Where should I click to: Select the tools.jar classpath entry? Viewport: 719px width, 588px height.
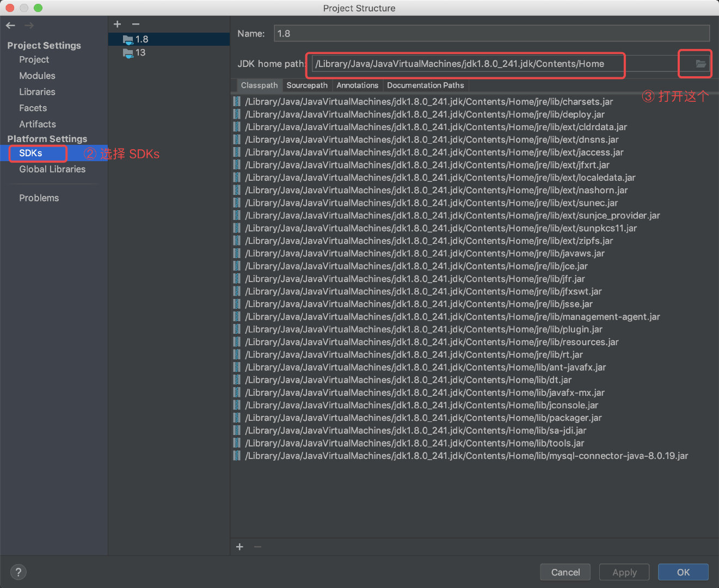click(x=415, y=443)
